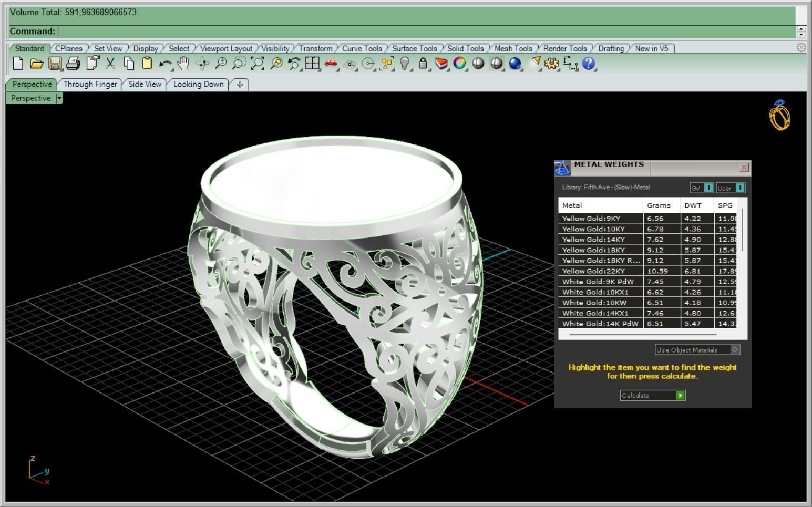
Task: Click the Print icon
Action: [74, 64]
